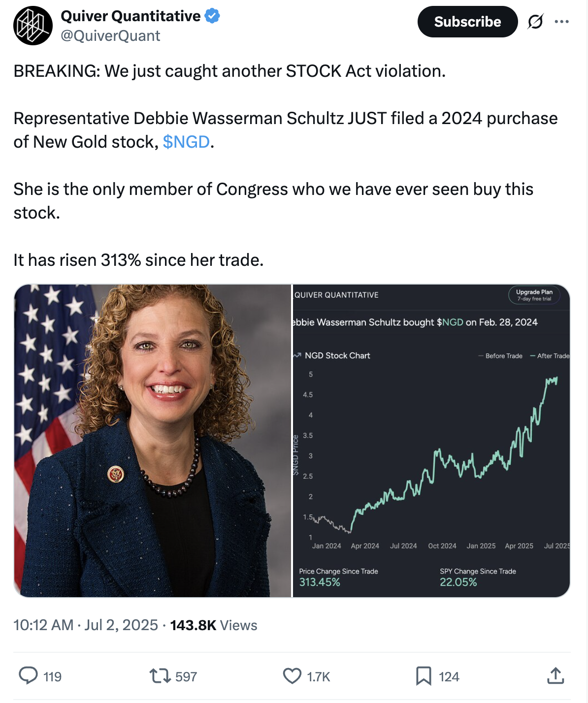Open the Quiver Quantitative display name

(131, 16)
